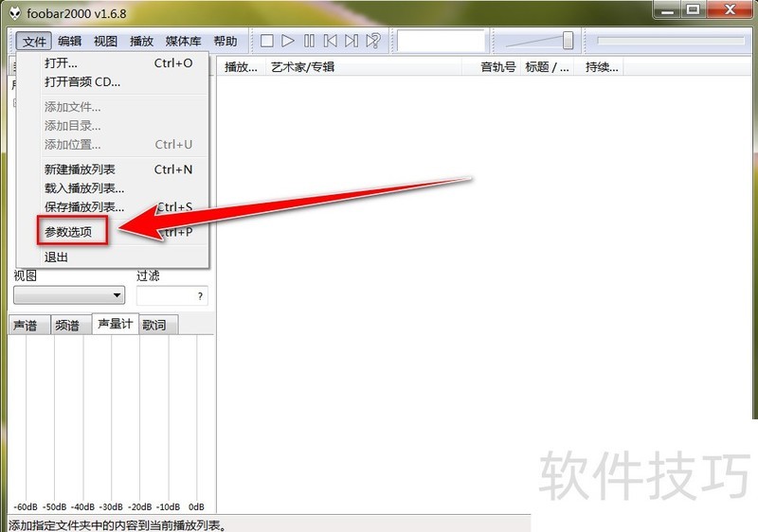Open the 文件 menu
Screen dimensions: 758x532
pos(34,41)
